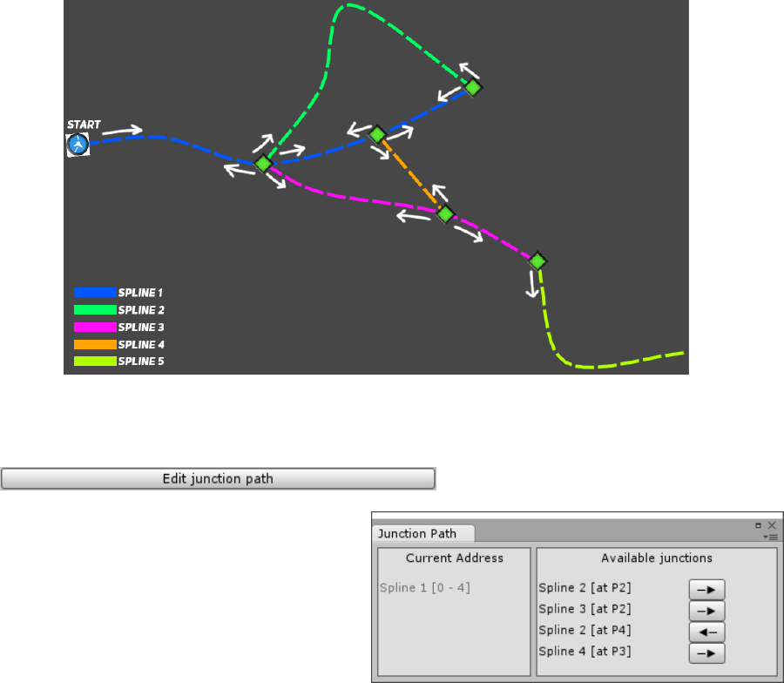Viewport: 784px width, 683px height.
Task: Click arrow button for Spline 4 [at P3]
Action: click(x=706, y=653)
